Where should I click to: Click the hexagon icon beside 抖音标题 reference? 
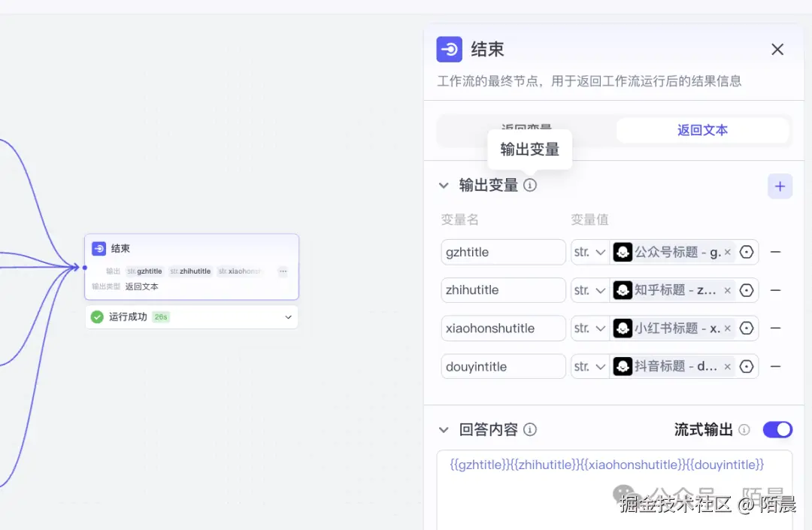point(747,366)
